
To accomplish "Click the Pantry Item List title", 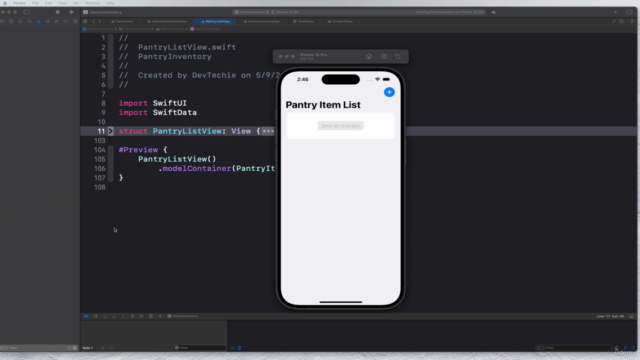I will coord(323,105).
